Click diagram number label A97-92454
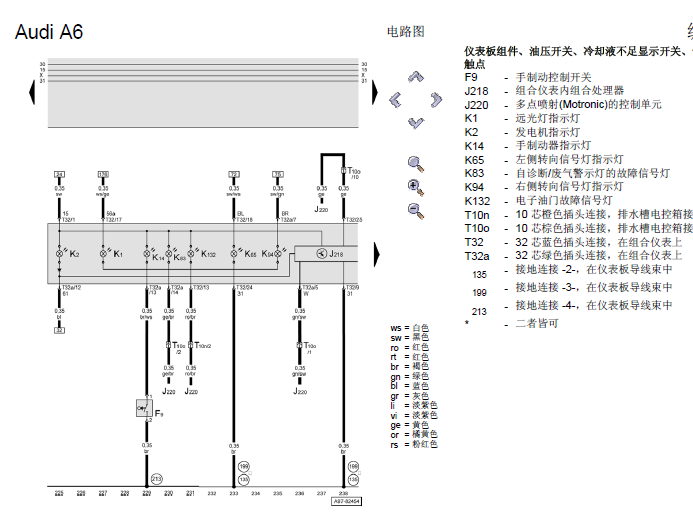 (x=346, y=501)
